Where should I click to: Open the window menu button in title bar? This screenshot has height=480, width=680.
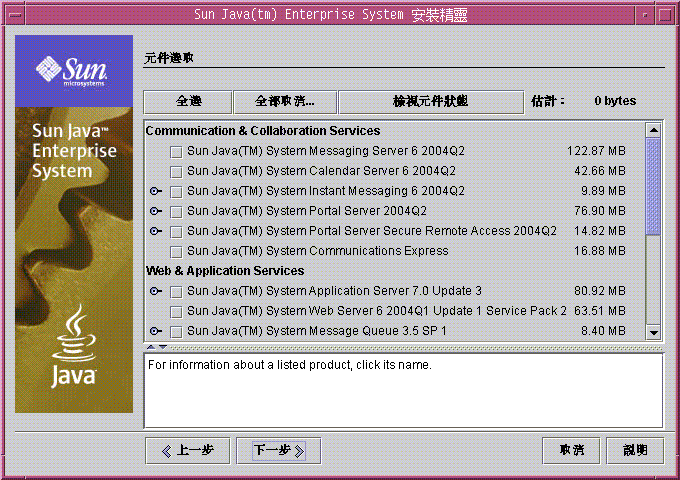pyautogui.click(x=15, y=15)
